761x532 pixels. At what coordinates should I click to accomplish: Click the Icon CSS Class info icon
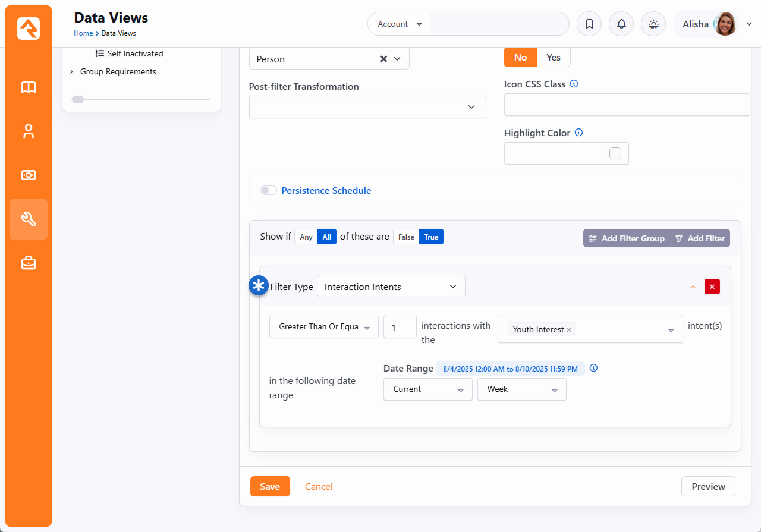coord(574,84)
